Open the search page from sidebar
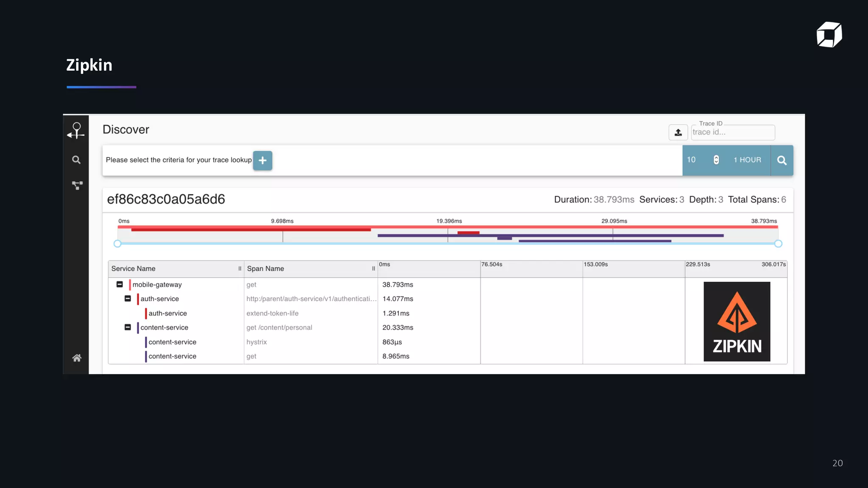This screenshot has height=488, width=868. click(x=76, y=160)
